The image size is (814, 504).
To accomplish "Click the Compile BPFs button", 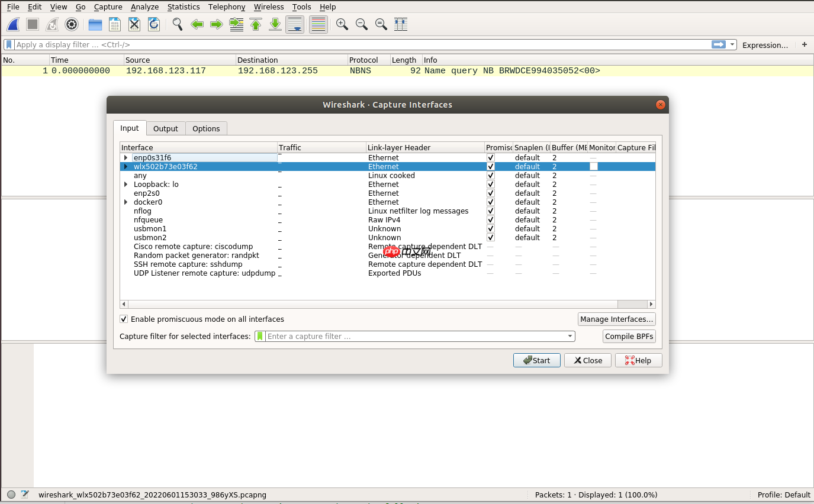I will coord(629,336).
